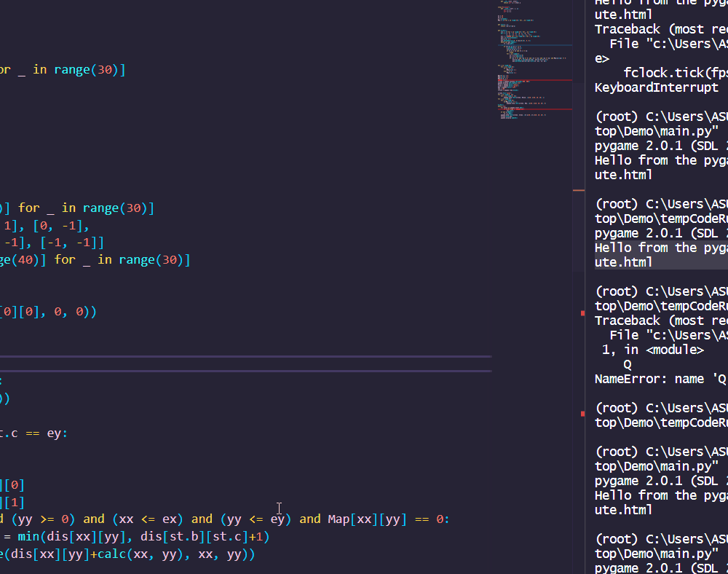Click the failed-command marker beside the Traceback output
The height and width of the screenshot is (574, 728).
pyautogui.click(x=581, y=312)
